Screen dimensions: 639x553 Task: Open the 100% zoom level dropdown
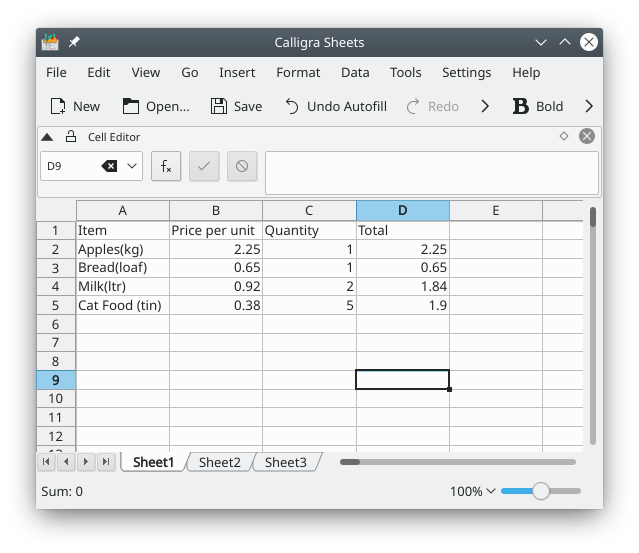(x=472, y=491)
